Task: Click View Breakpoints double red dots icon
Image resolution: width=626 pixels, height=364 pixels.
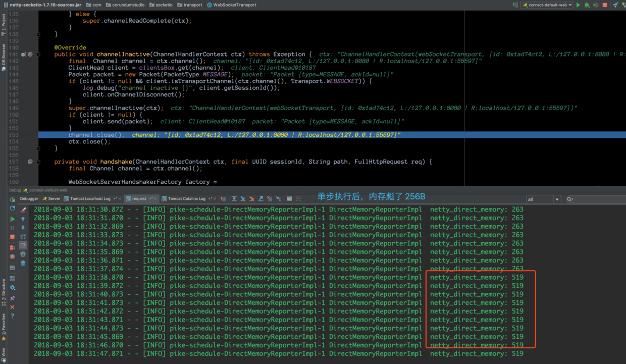Action: click(x=13, y=248)
